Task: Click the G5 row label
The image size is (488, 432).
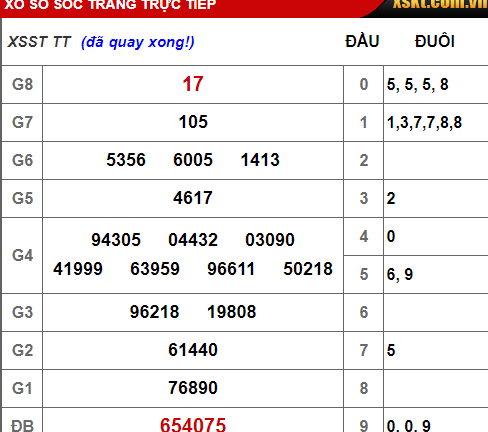Action: tap(22, 198)
